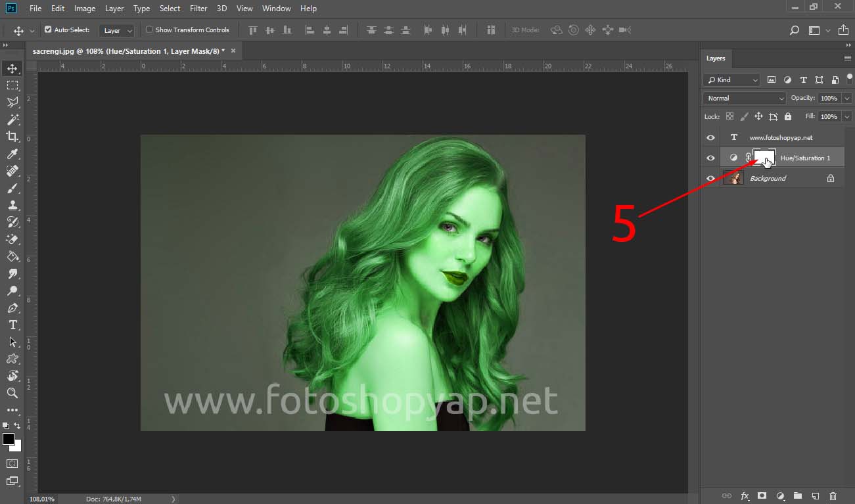855x504 pixels.
Task: Enable Show Transform Controls checkbox
Action: [149, 30]
